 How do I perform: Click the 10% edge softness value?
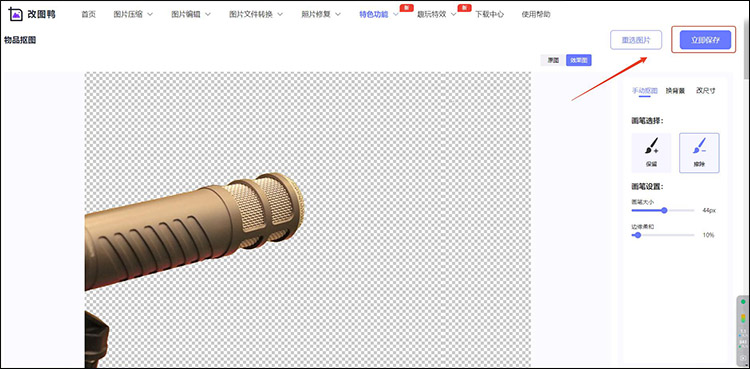pyautogui.click(x=708, y=235)
